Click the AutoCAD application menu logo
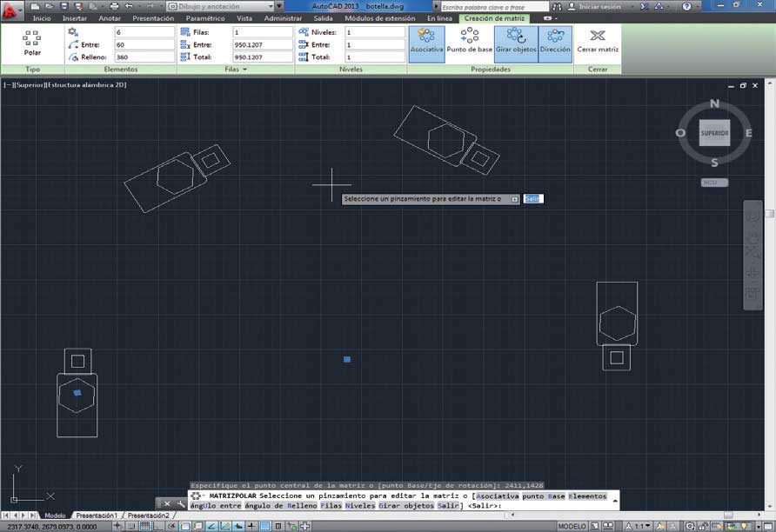The height and width of the screenshot is (532, 776). 10,10
